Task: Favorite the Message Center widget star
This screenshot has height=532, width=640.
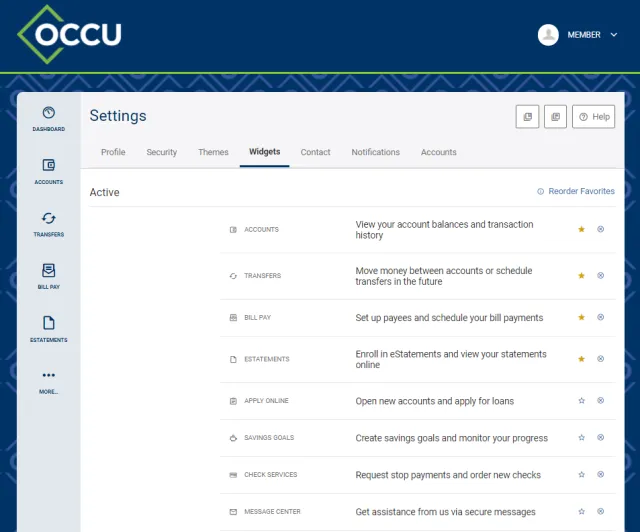Action: [581, 512]
